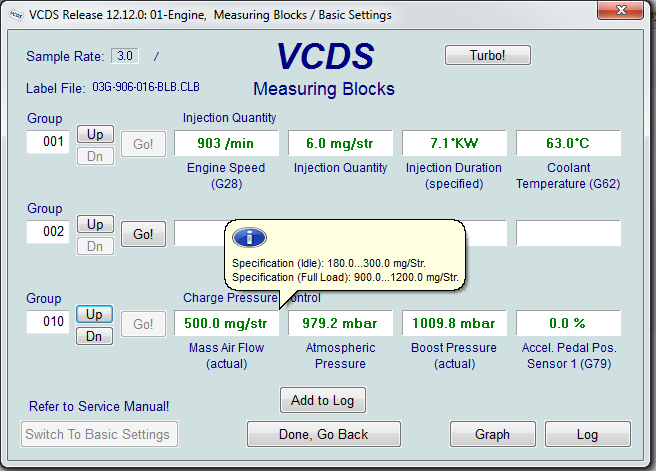Click Up button for Group 001
Image resolution: width=656 pixels, height=471 pixels.
tap(95, 134)
